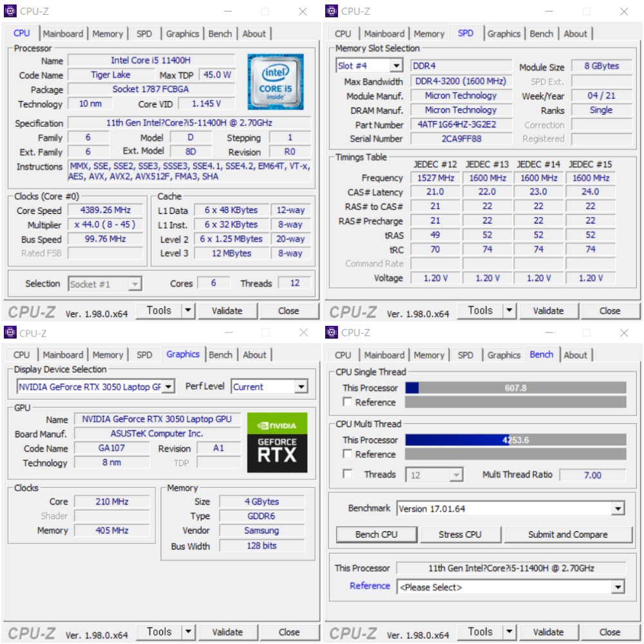The height and width of the screenshot is (644, 644).
Task: Switch to About tab in Graphics window
Action: tap(254, 355)
